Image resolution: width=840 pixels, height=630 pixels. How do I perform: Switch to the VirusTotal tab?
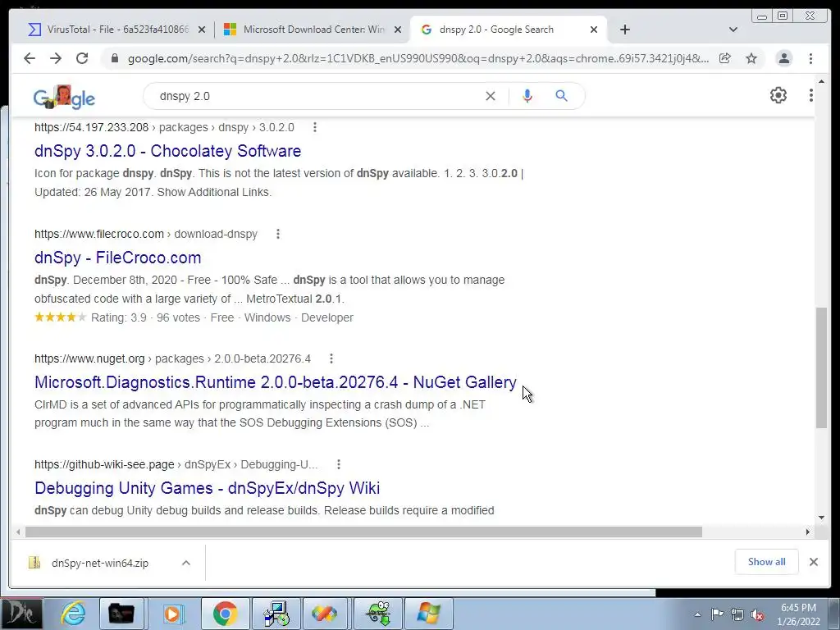pos(112,30)
